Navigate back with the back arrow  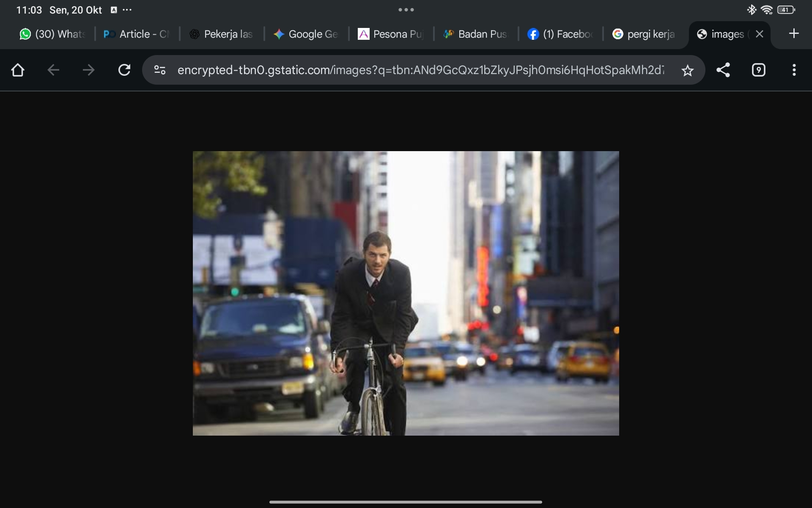tap(53, 70)
